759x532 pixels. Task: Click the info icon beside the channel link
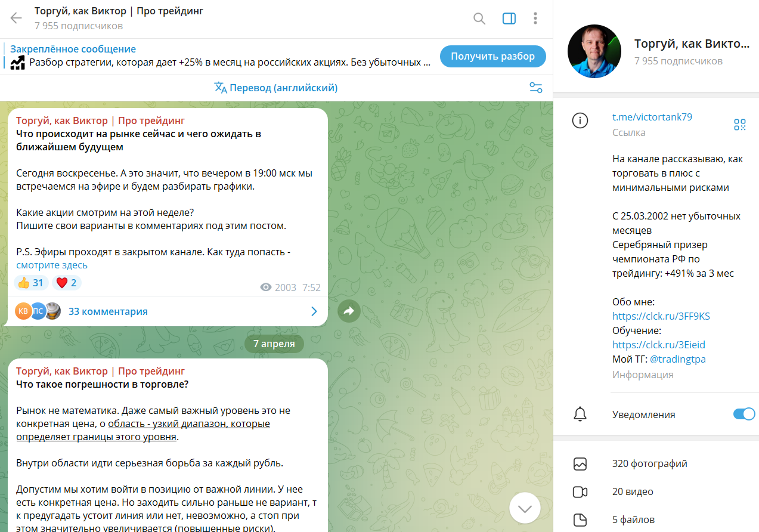click(580, 120)
